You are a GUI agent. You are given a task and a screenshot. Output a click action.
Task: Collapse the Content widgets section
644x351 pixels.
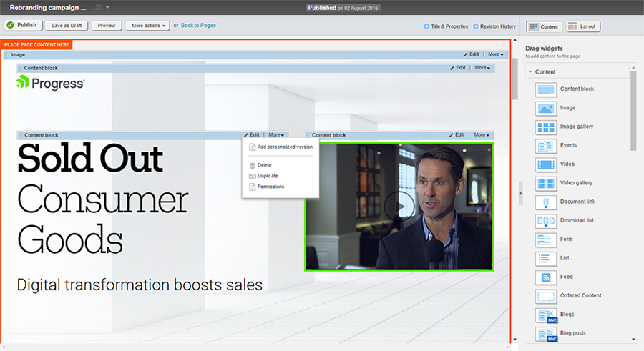(530, 71)
